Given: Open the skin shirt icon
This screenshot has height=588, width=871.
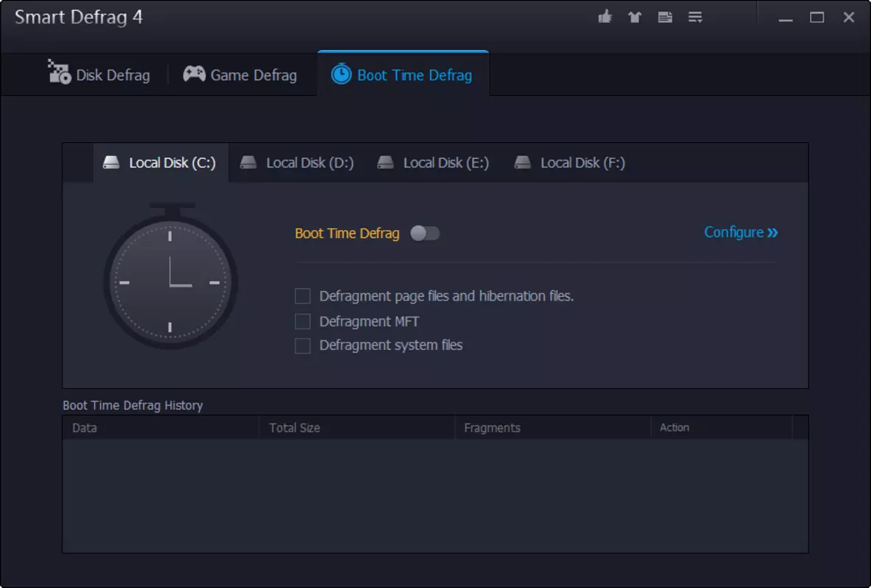Looking at the screenshot, I should [635, 17].
